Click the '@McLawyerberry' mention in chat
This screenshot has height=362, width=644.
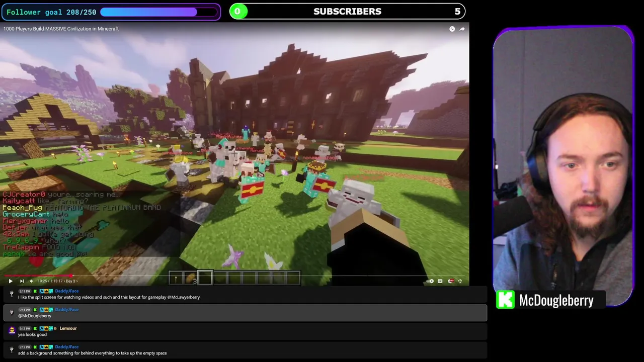click(184, 297)
